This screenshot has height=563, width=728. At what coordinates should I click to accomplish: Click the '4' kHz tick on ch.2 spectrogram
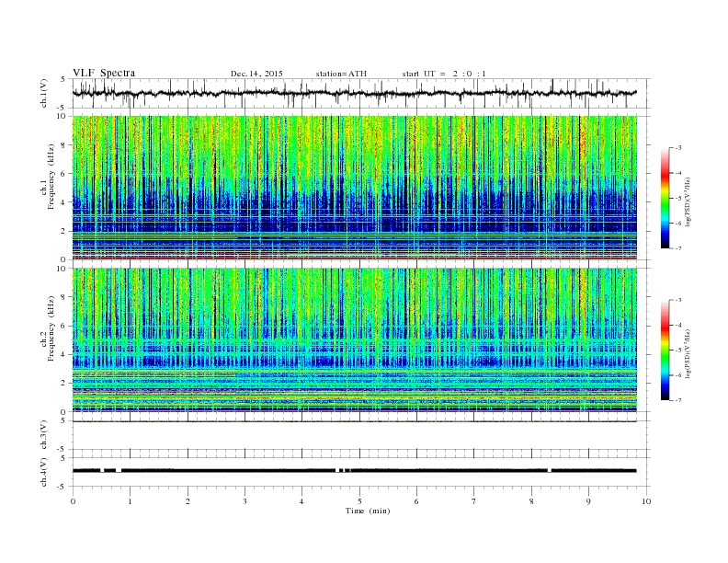[x=63, y=355]
